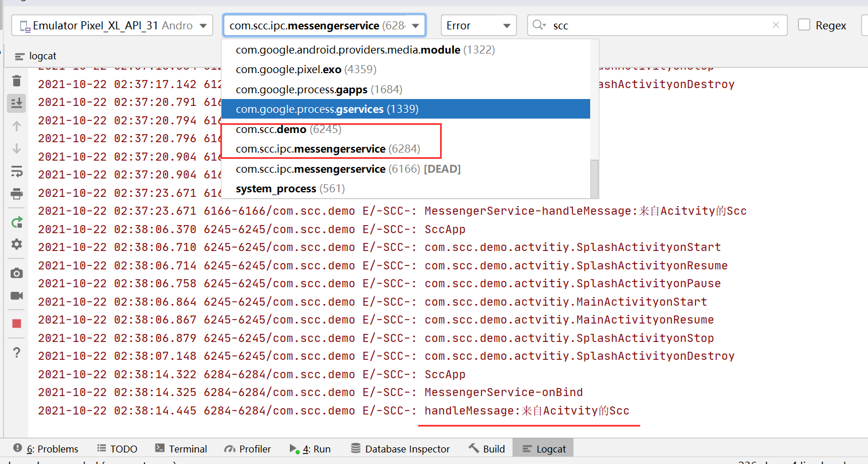
Task: Click the process list scrollbar
Action: tap(595, 178)
